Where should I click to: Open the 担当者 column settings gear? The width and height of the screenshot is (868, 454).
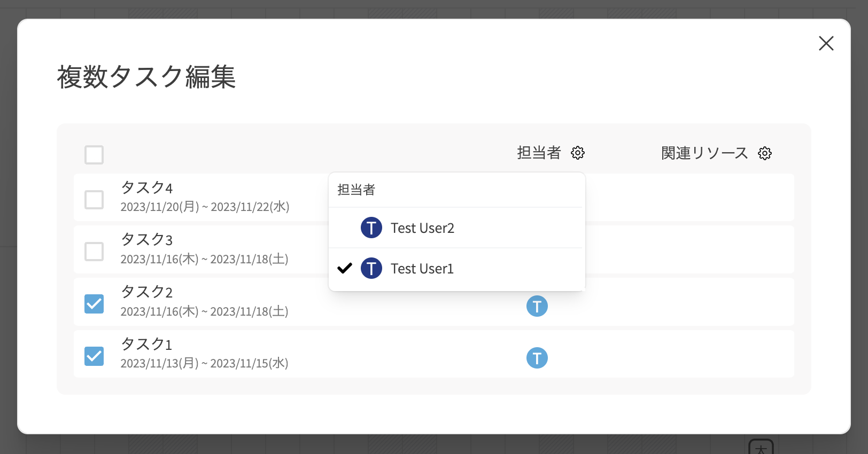[x=578, y=153]
